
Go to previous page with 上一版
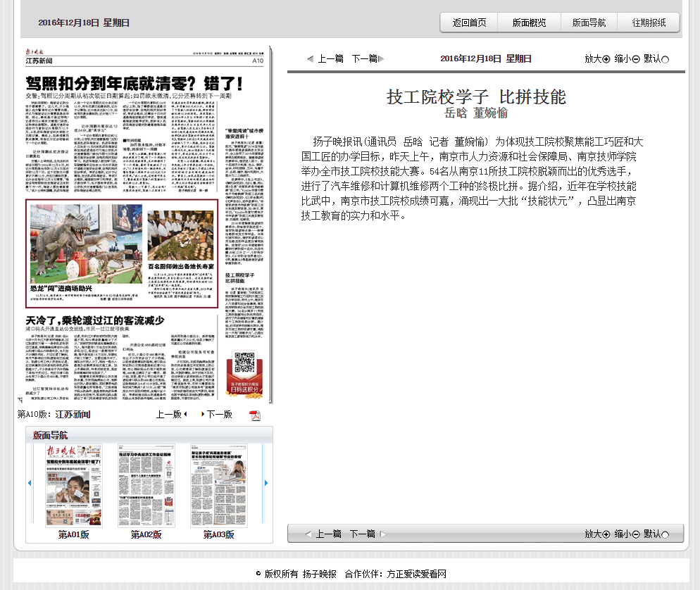(170, 415)
